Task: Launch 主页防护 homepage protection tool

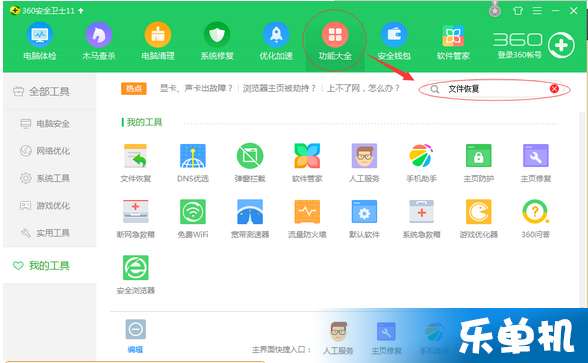Action: (478, 156)
